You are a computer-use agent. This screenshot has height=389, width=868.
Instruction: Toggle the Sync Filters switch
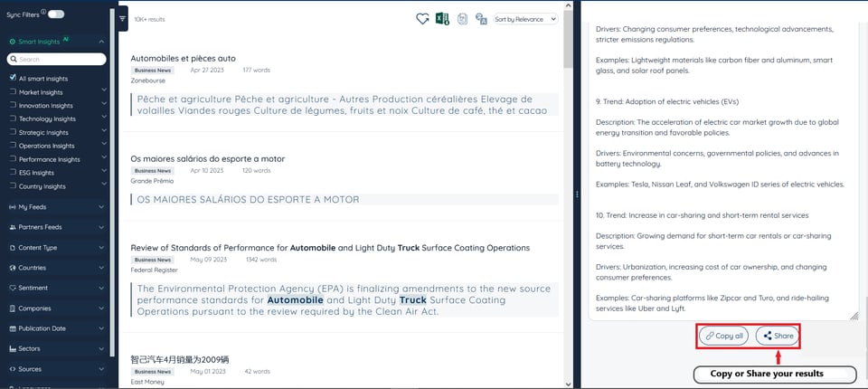(56, 14)
